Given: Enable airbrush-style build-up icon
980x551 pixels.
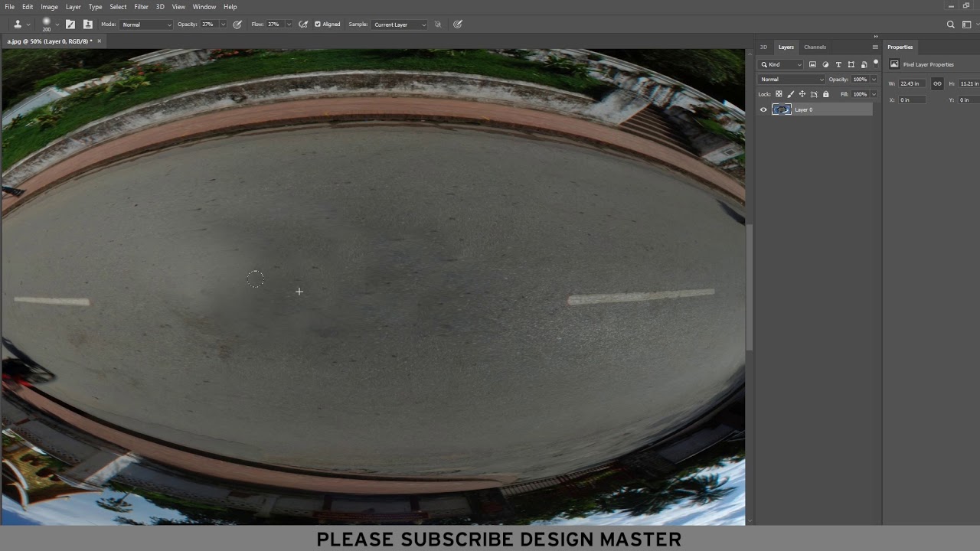Looking at the screenshot, I should tap(303, 24).
